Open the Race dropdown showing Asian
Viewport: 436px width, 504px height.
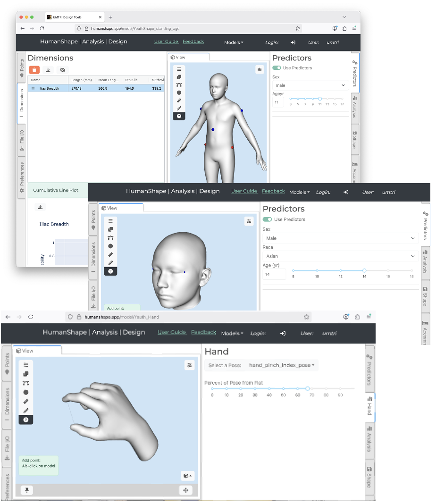(x=340, y=256)
